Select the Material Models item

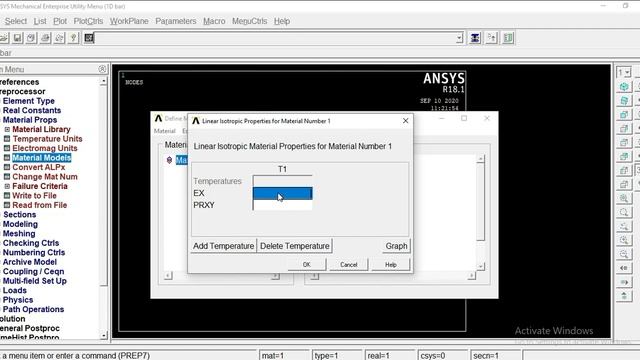click(x=42, y=158)
